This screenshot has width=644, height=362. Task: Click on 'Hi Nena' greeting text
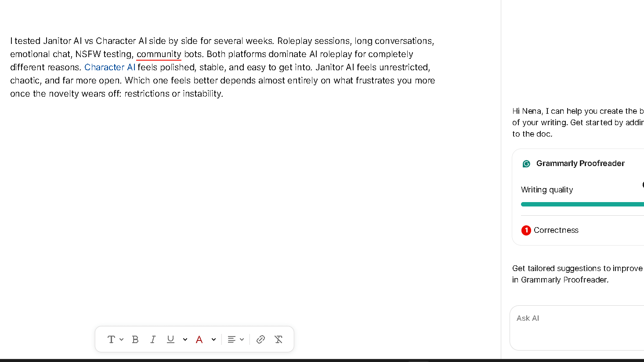[x=527, y=111]
